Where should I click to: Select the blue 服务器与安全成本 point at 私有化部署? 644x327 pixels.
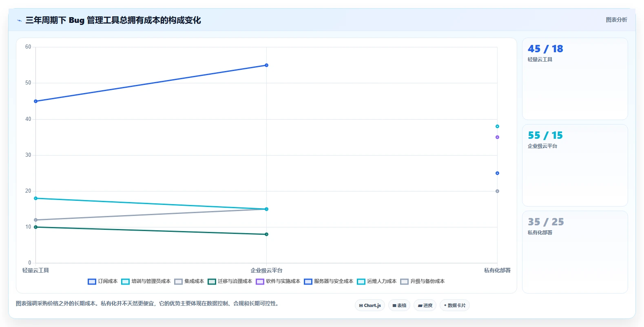(497, 173)
